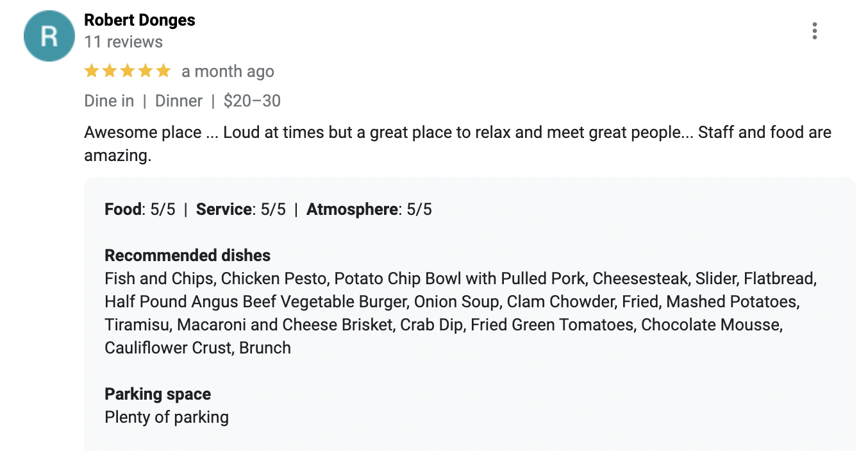This screenshot has height=451, width=868.
Task: Click the round 'R' profile avatar
Action: [49, 36]
